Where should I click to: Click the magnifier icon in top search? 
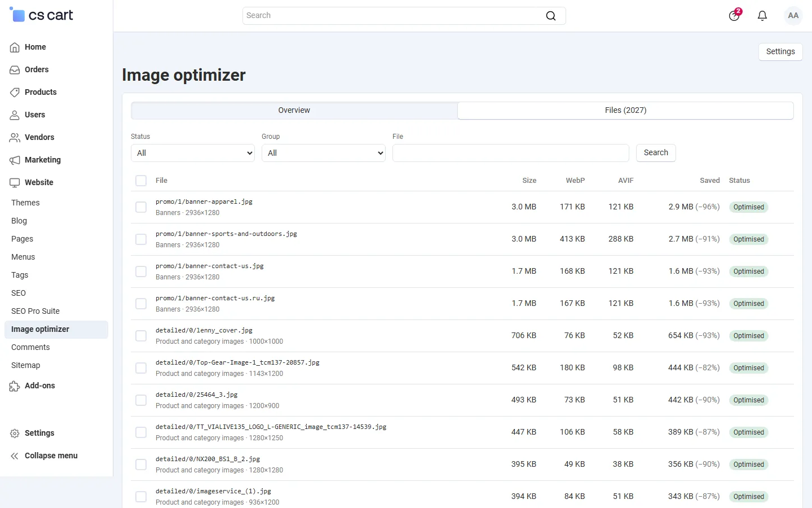point(551,16)
